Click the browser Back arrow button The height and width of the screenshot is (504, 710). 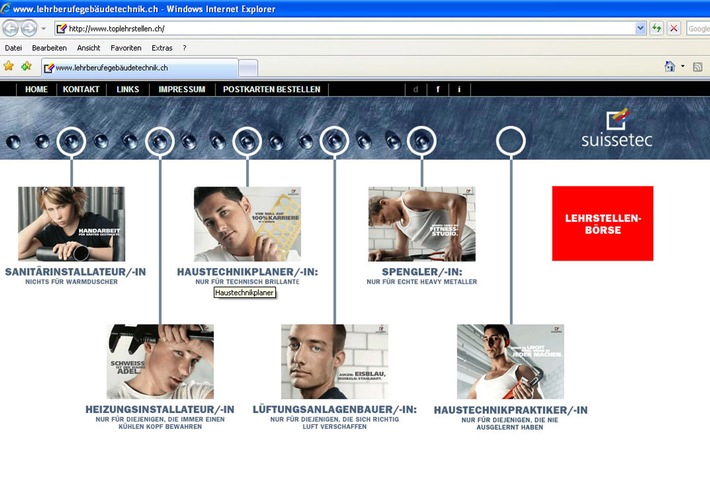pos(12,28)
